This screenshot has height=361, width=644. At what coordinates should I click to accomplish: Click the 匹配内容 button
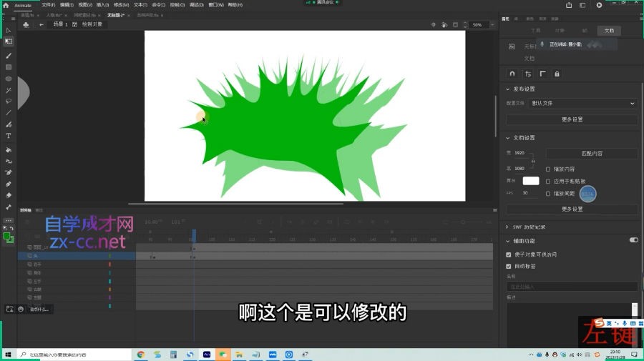pyautogui.click(x=592, y=154)
